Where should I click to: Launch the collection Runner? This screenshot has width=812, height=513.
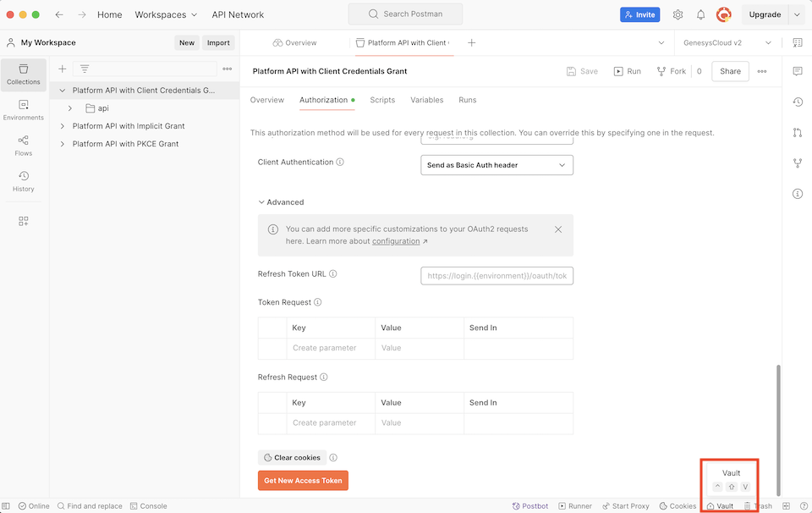tap(575, 505)
